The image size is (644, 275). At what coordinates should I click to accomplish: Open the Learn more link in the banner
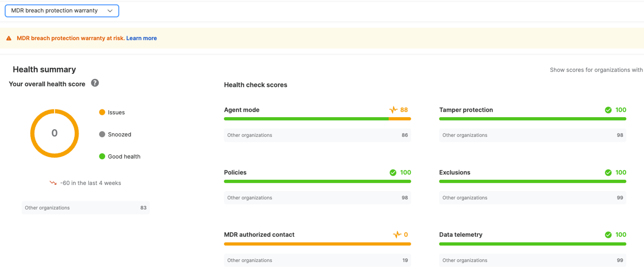coord(141,38)
